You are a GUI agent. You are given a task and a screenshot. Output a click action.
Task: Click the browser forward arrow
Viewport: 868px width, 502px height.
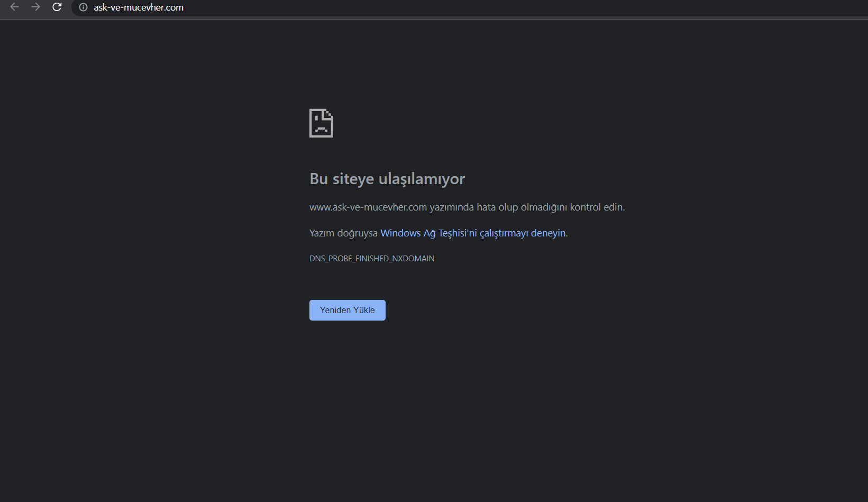point(36,7)
